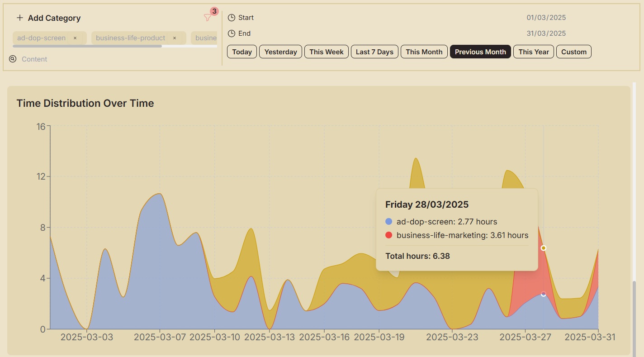Screen dimensions: 644x357
Task: Remove the ad-dop-screen category tag
Action: [x=75, y=38]
